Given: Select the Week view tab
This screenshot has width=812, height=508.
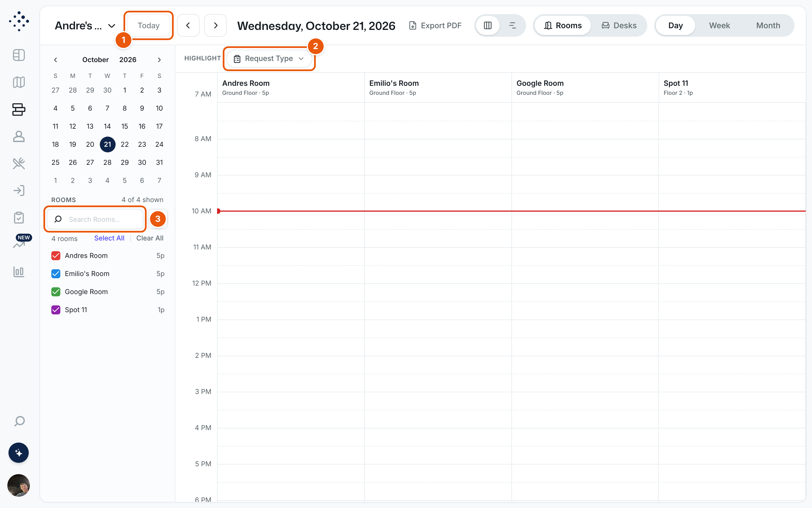Looking at the screenshot, I should [x=720, y=25].
